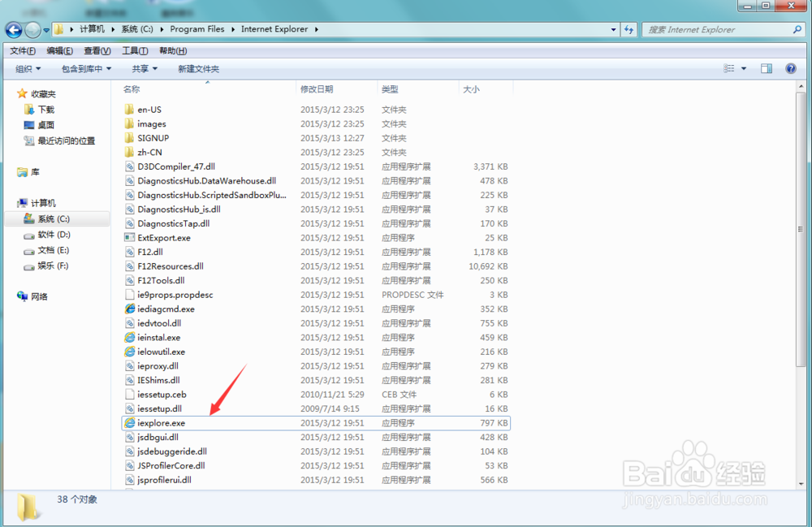Select the IEShims.dll file icon
This screenshot has width=812, height=527.
point(129,380)
